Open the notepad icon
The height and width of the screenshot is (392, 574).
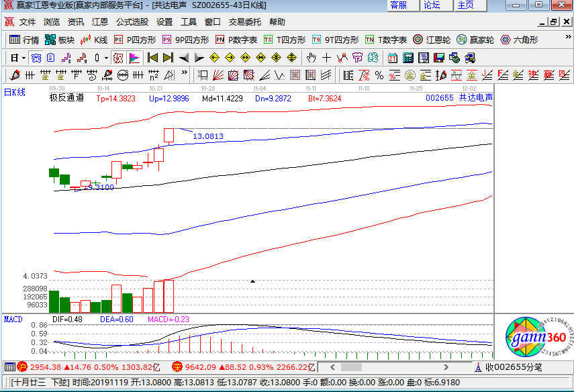click(x=423, y=58)
